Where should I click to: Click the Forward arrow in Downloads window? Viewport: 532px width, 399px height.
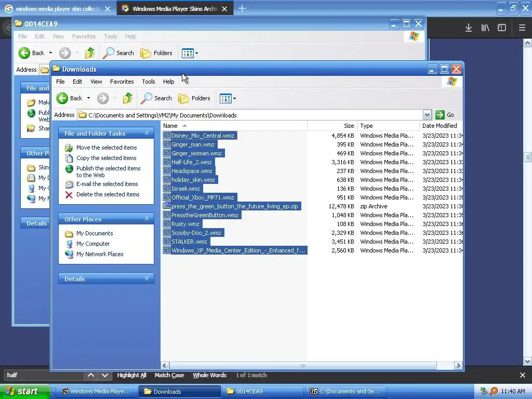(103, 98)
